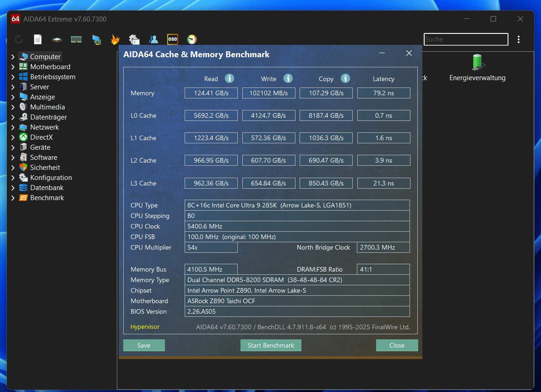The width and height of the screenshot is (541, 392).
Task: Click the Netzwerk icon in tree
Action: click(x=23, y=127)
